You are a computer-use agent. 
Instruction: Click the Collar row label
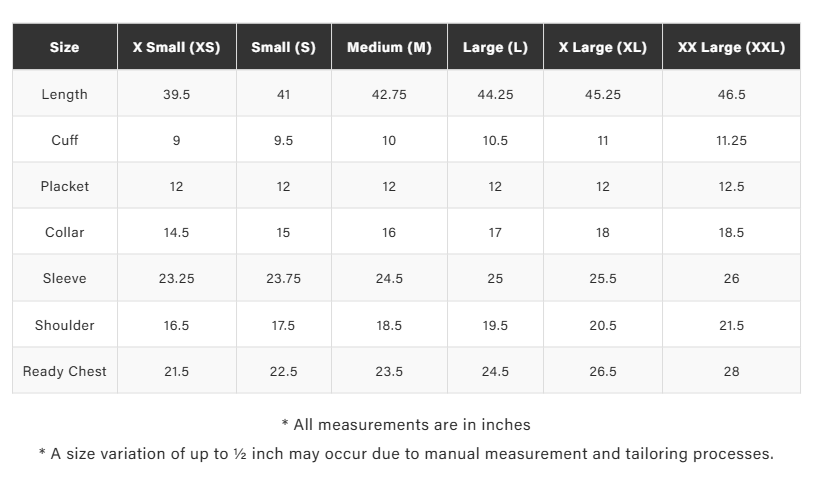click(64, 232)
